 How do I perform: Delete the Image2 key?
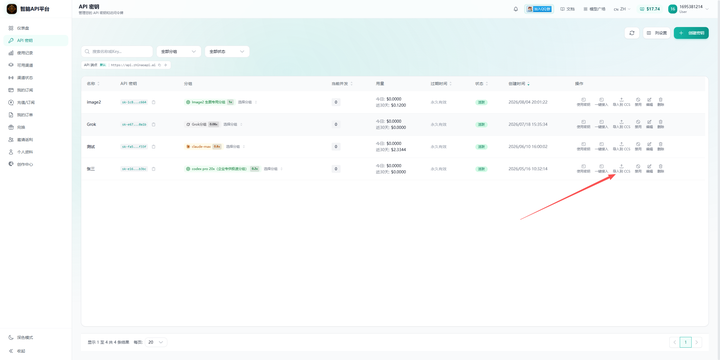click(x=660, y=102)
